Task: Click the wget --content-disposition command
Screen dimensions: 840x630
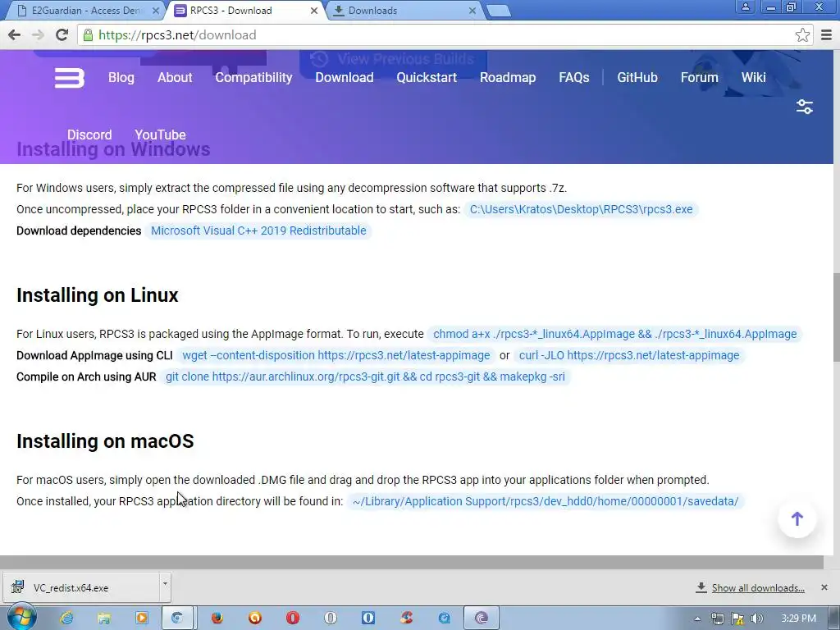Action: [336, 356]
